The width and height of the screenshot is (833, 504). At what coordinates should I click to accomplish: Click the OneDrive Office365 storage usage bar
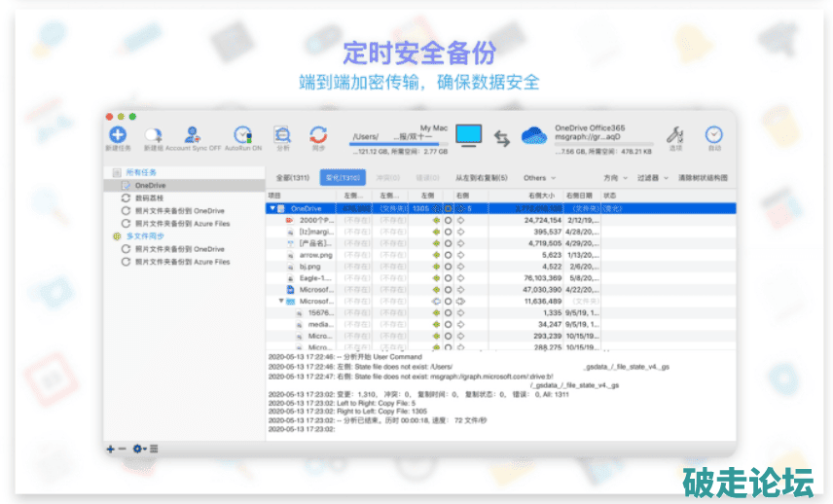coord(604,144)
